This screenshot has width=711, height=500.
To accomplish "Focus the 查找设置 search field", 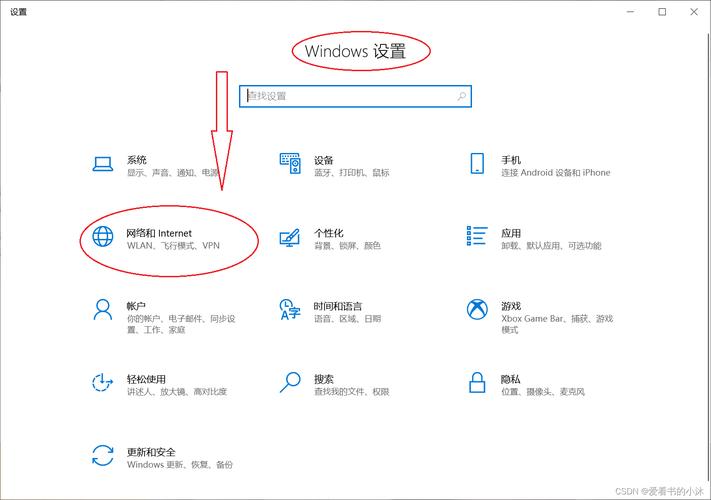I will click(356, 96).
